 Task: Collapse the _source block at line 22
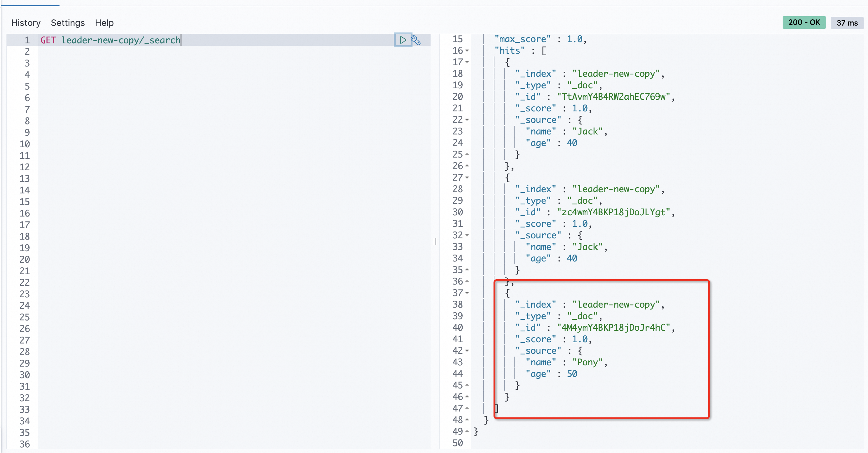click(467, 120)
